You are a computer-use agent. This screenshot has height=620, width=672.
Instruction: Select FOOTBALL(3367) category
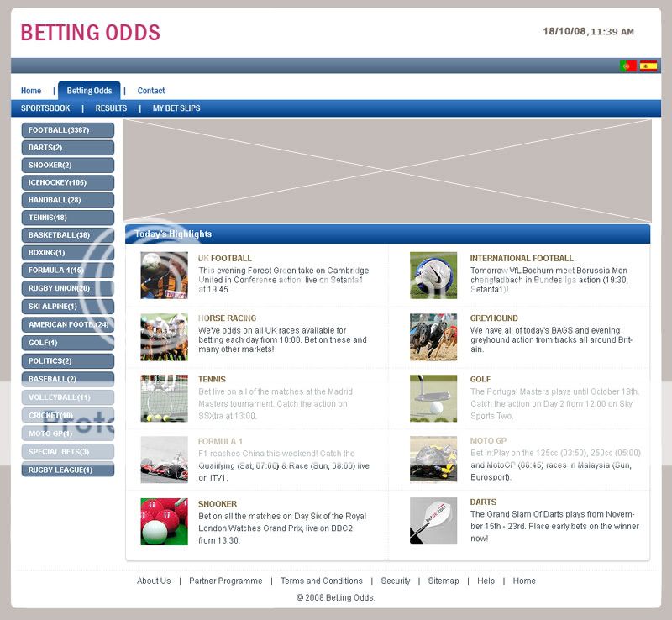[x=68, y=130]
